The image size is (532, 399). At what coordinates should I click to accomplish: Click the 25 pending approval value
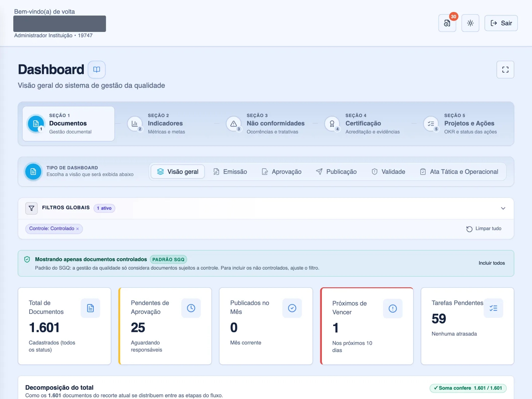click(138, 328)
